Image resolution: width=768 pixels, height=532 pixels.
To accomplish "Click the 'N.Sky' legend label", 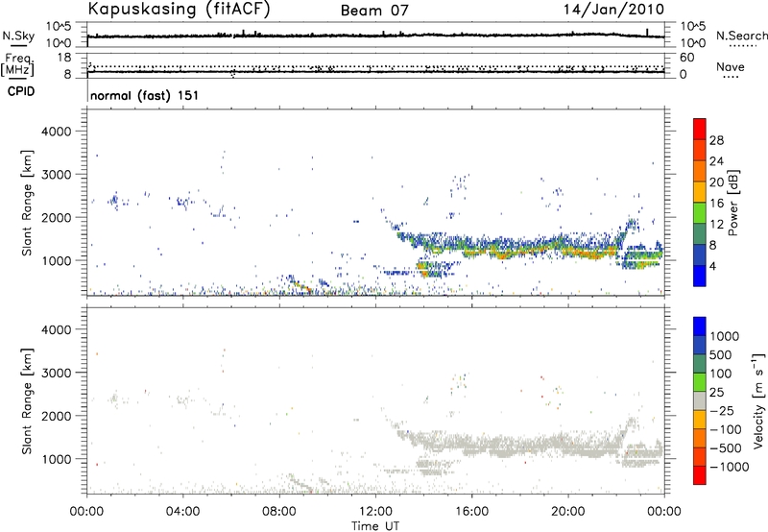I will (18, 36).
